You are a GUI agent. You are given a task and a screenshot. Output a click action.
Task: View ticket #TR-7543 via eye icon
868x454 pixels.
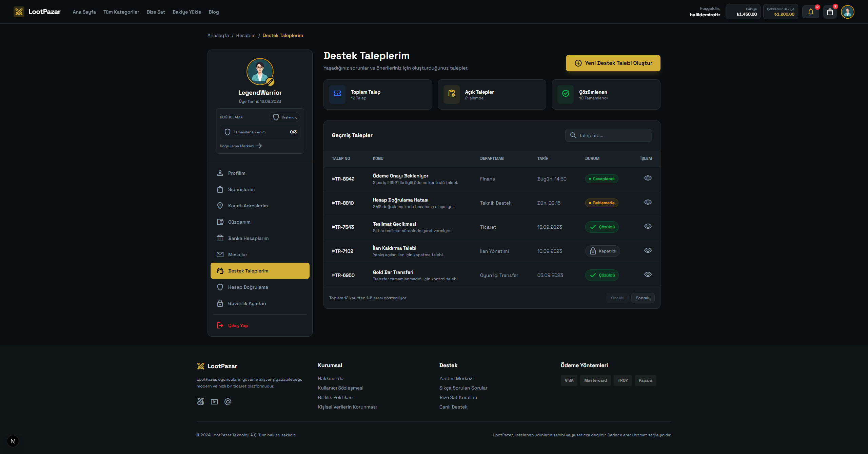coord(648,226)
